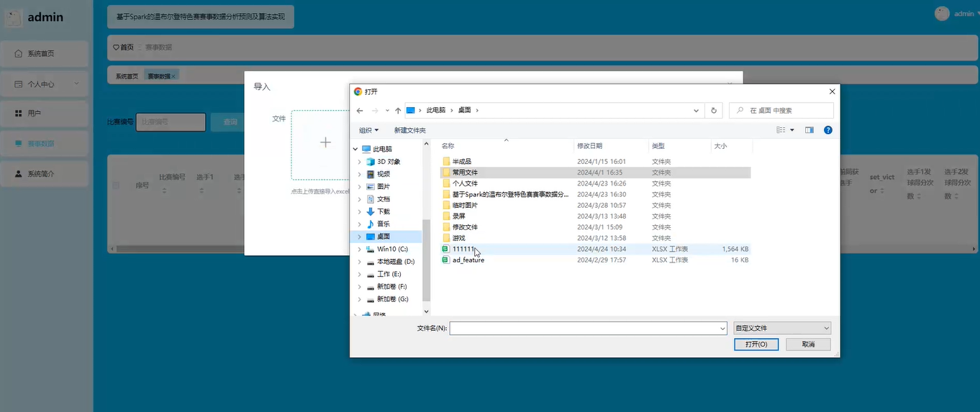Open the view options dropdown arrow
Screen dimensions: 980x412
[792, 130]
